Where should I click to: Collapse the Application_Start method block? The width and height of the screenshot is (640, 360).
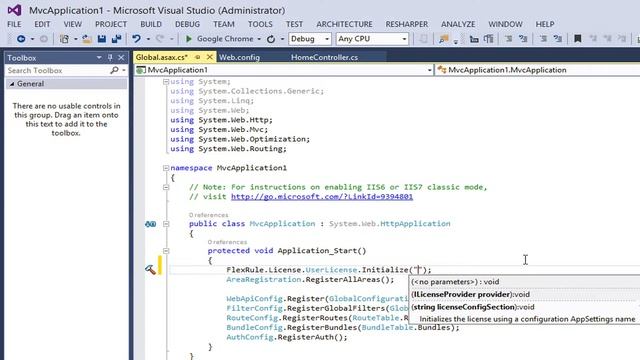click(166, 251)
